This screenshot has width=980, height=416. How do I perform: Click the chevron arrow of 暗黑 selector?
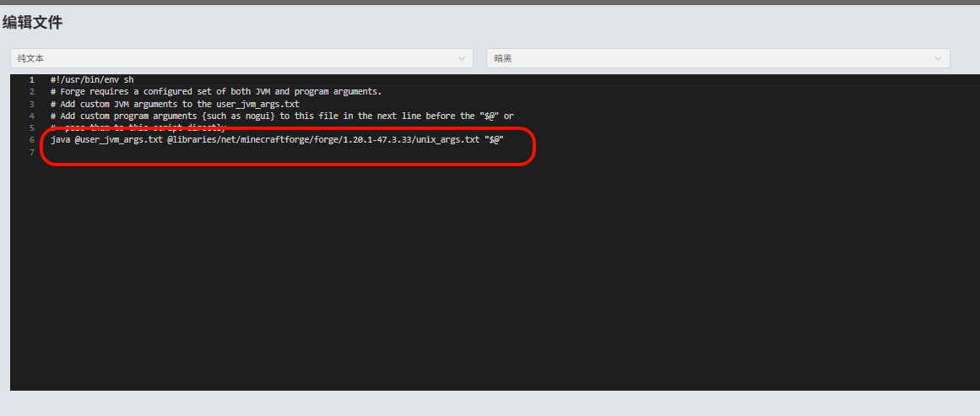pos(938,58)
